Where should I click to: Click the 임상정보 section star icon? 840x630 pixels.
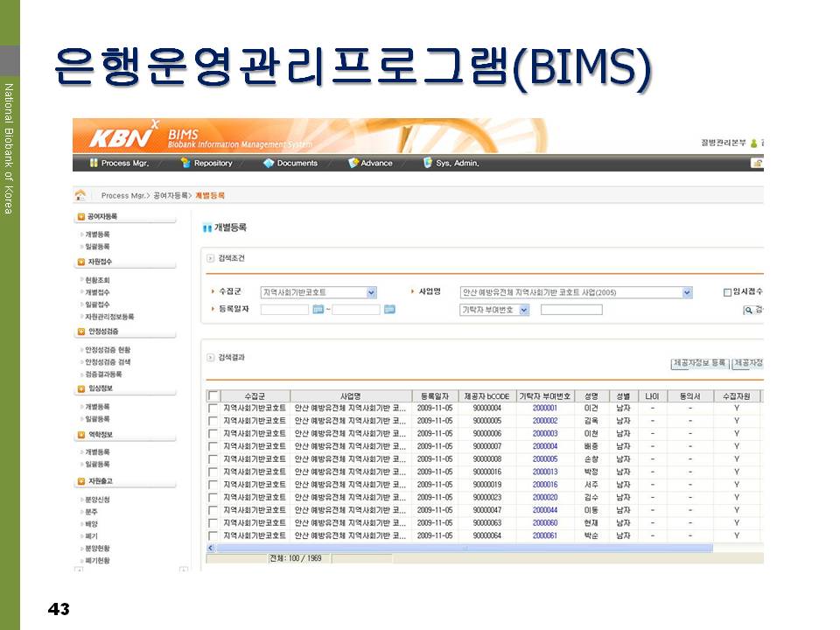[81, 388]
